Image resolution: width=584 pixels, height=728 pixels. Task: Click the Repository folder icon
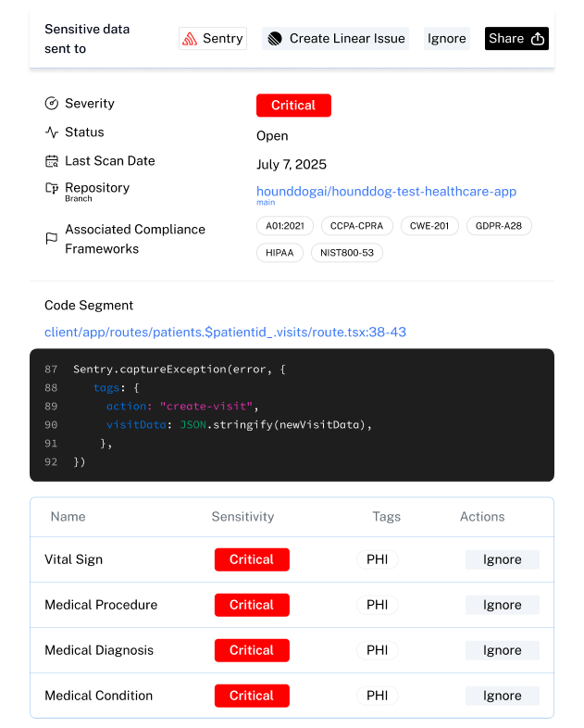[x=52, y=188]
